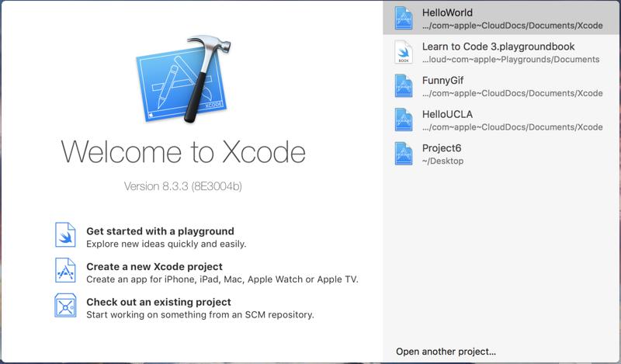Click the SCM repository vault icon
The width and height of the screenshot is (621, 364).
click(65, 305)
